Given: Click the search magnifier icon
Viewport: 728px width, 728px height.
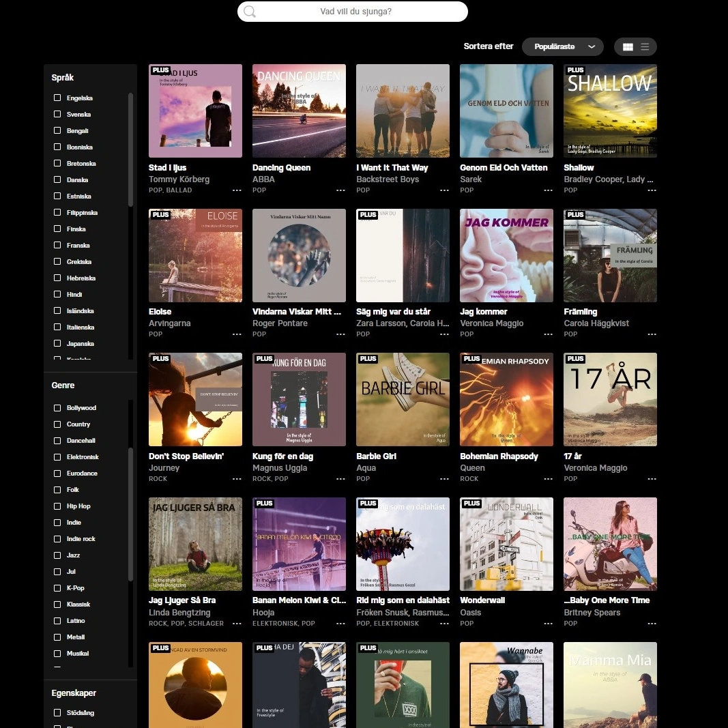Looking at the screenshot, I should pos(250,12).
